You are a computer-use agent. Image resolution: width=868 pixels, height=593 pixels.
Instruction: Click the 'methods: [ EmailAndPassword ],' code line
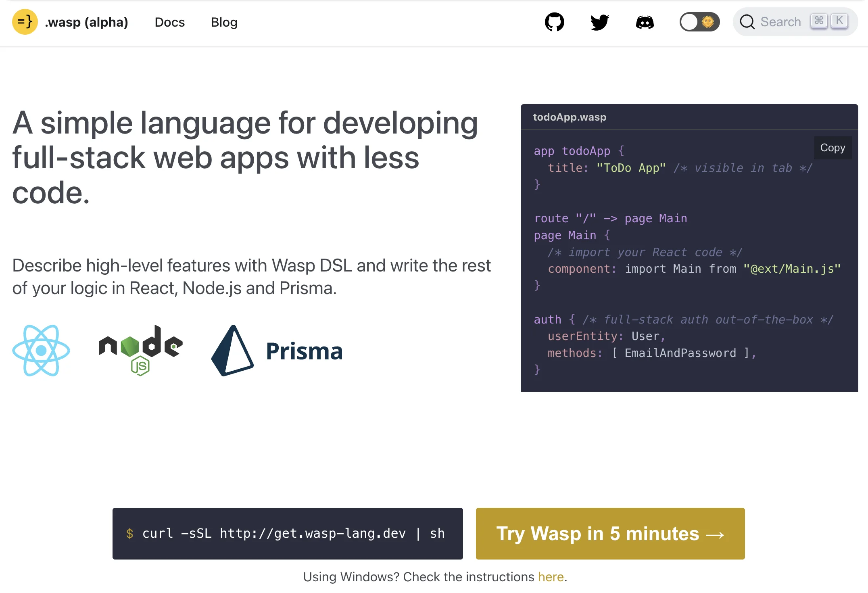[652, 353]
